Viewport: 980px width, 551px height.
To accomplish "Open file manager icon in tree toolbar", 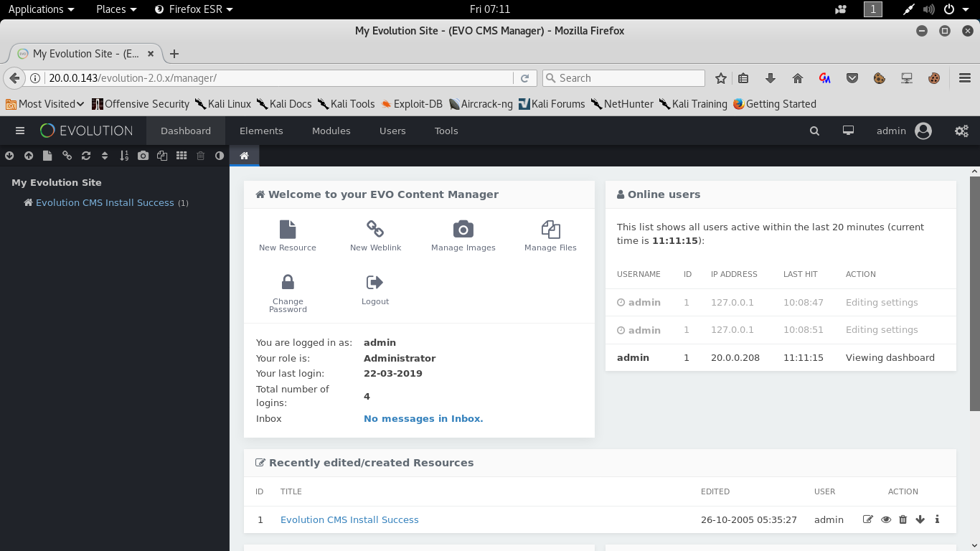I will pos(162,156).
